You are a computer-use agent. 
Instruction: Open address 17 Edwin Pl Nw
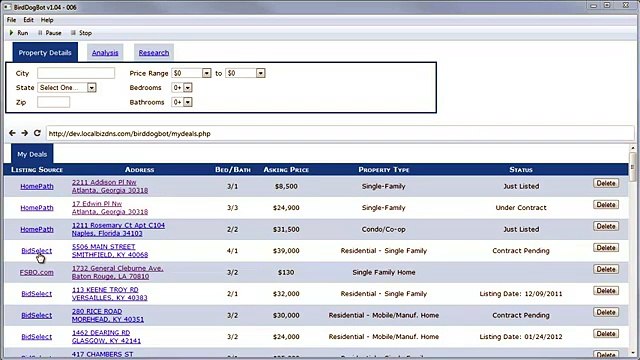pos(110,208)
